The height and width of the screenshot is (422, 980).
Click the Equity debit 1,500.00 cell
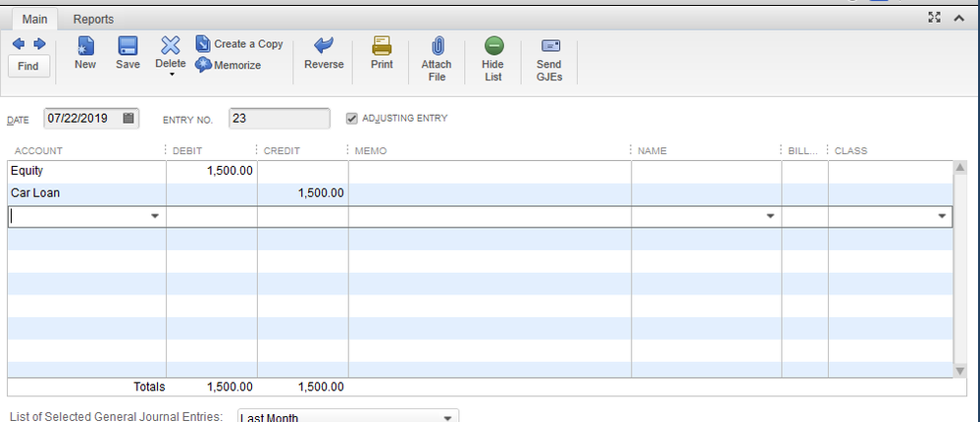212,172
